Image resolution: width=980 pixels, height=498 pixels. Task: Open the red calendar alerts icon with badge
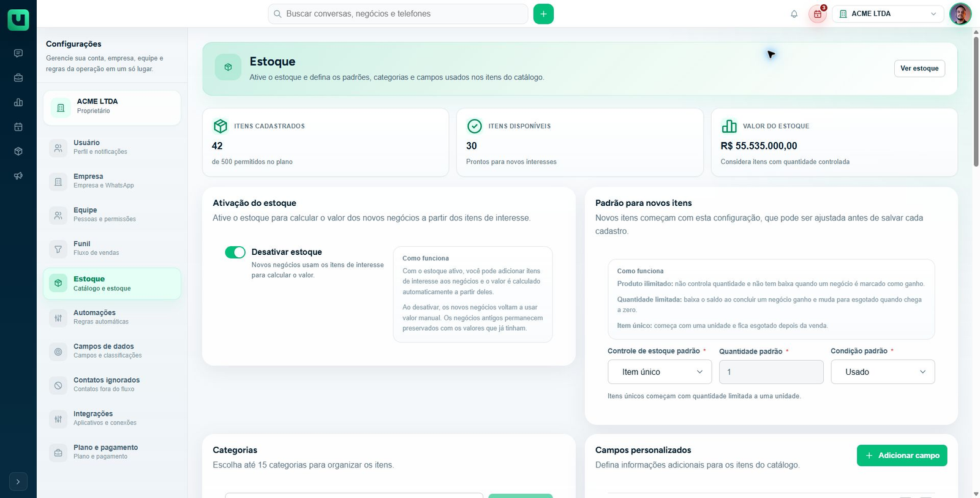(x=818, y=13)
